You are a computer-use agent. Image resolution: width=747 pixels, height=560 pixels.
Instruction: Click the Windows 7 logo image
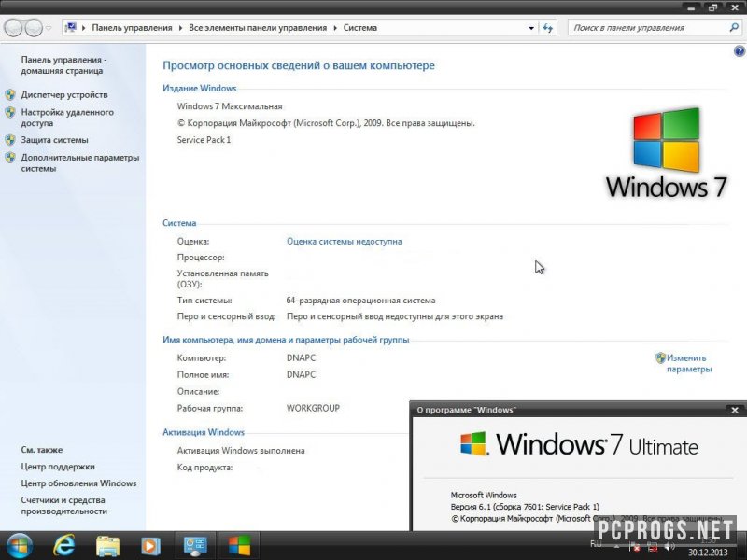(x=666, y=153)
